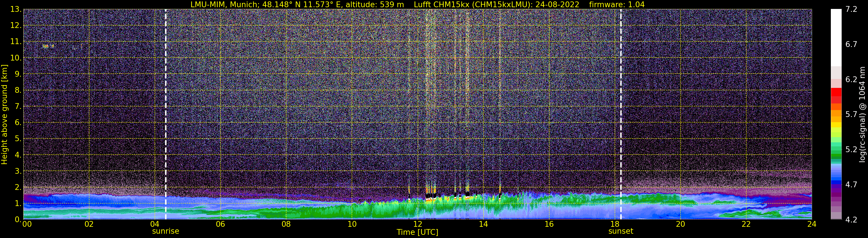Click the '7.' height tick label
Image resolution: width=868 pixels, height=238 pixels.
pos(18,106)
